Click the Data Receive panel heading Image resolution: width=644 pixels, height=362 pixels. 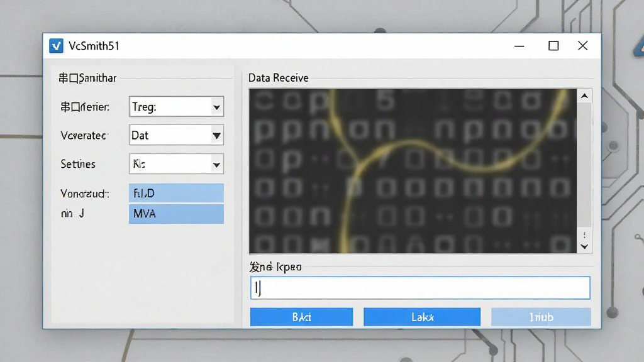pyautogui.click(x=279, y=78)
